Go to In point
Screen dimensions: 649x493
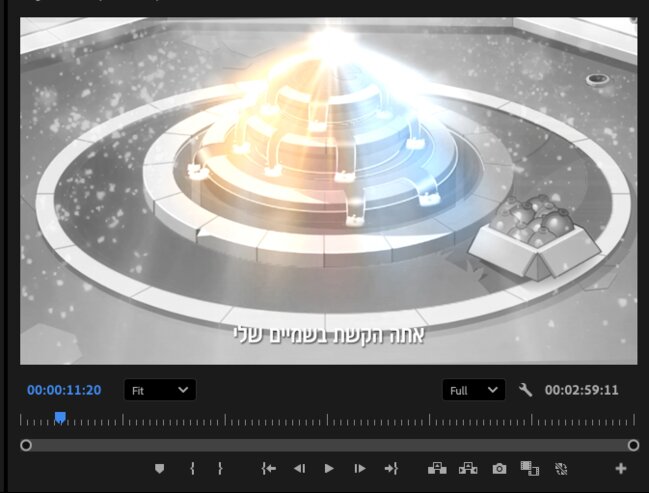[x=269, y=469]
